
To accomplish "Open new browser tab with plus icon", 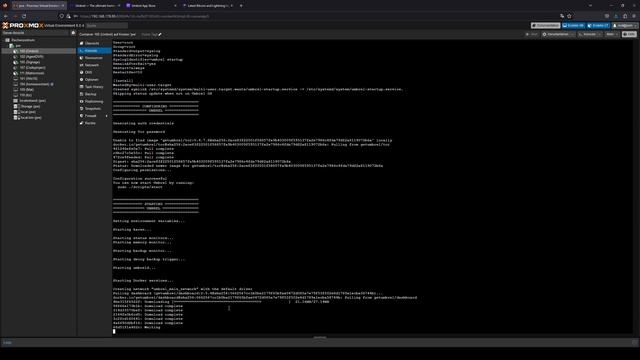I will click(241, 6).
